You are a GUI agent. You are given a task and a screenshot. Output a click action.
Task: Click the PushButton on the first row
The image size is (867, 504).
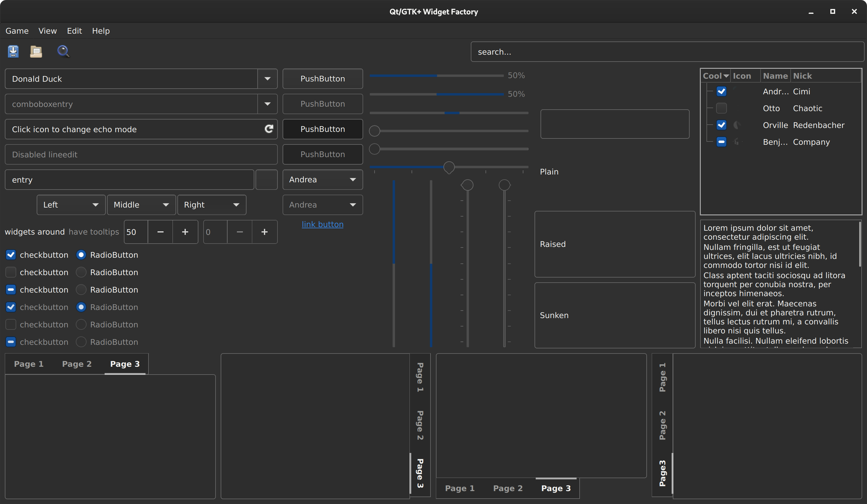(323, 78)
